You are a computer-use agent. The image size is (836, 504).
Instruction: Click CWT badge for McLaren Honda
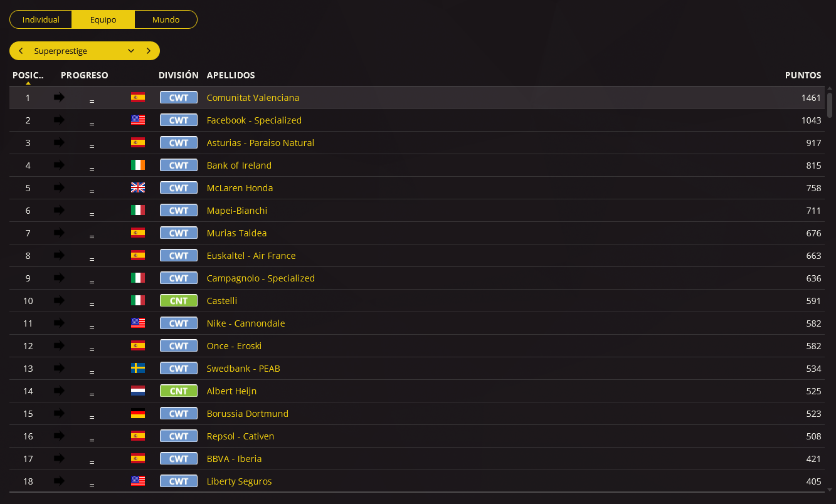[179, 188]
